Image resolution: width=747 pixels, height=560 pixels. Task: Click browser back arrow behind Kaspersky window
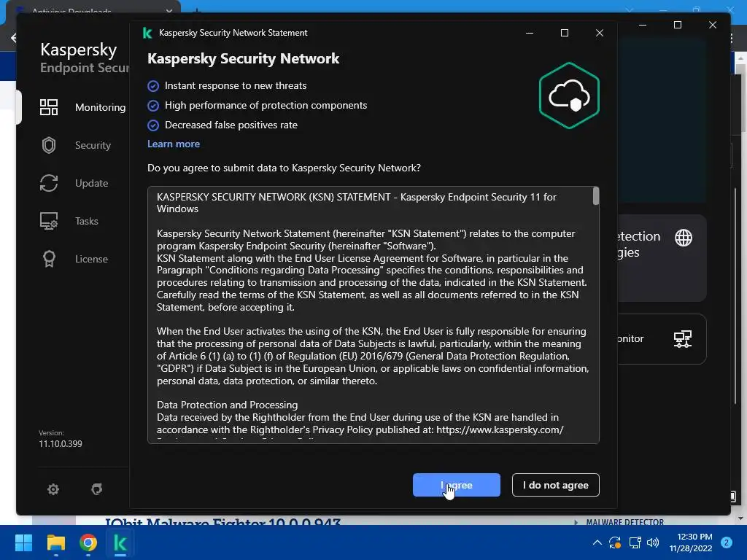tap(13, 38)
